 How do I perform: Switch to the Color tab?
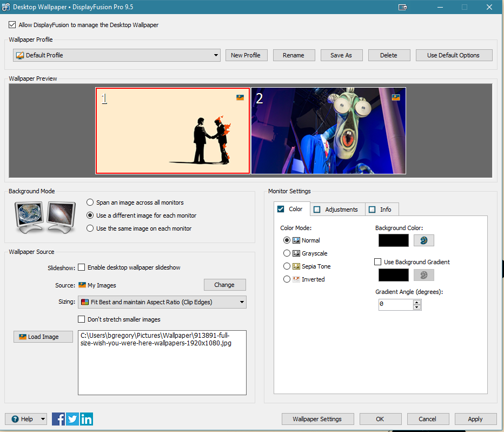pyautogui.click(x=292, y=209)
